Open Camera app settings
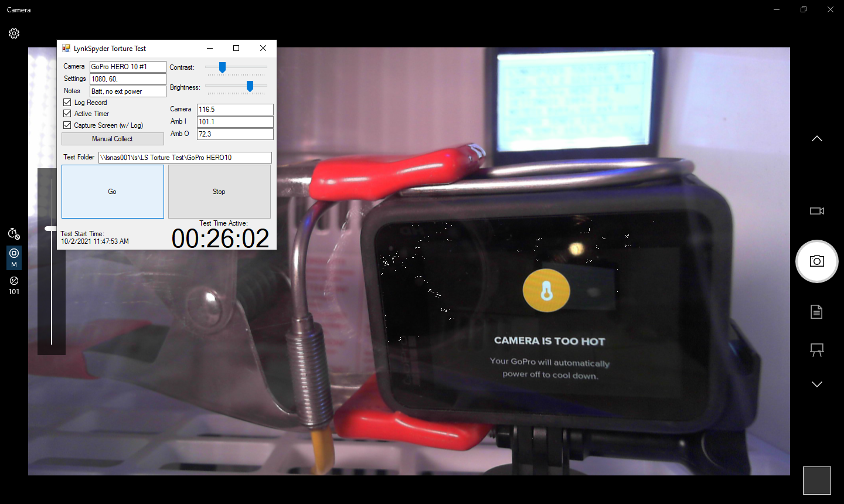Screen dimensions: 844x504 13,33
